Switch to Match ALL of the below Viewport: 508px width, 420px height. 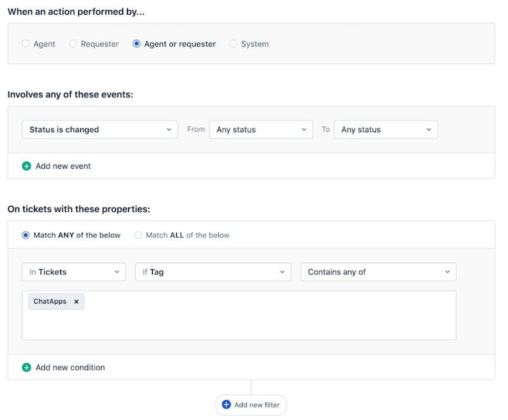coord(139,235)
